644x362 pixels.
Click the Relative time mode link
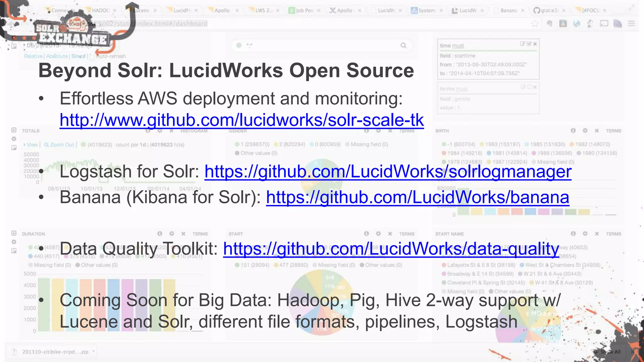click(x=33, y=56)
